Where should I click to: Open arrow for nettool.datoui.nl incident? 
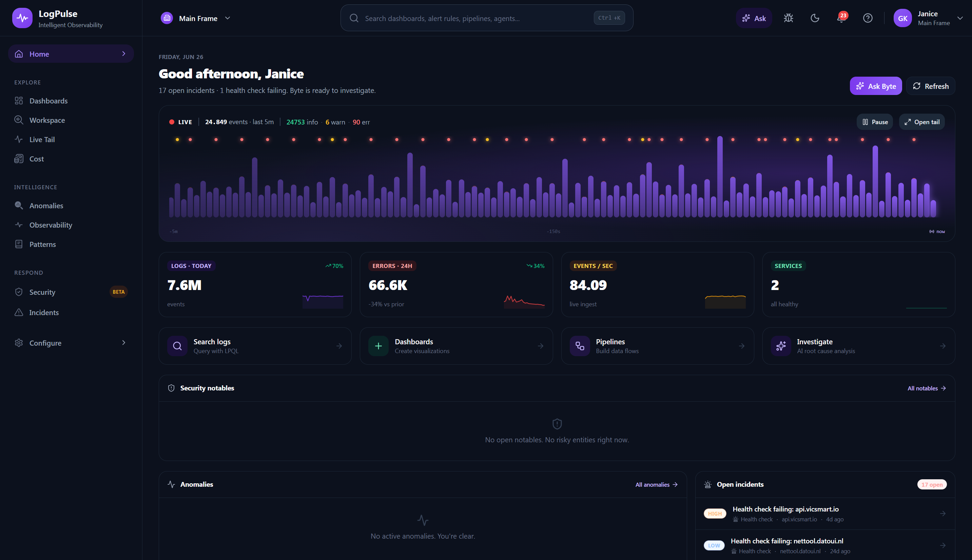(943, 545)
